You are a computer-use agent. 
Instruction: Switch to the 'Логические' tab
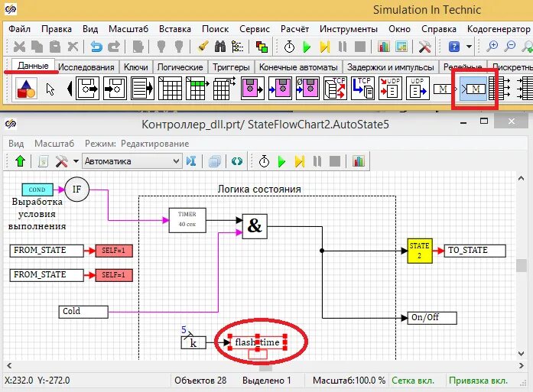click(180, 67)
